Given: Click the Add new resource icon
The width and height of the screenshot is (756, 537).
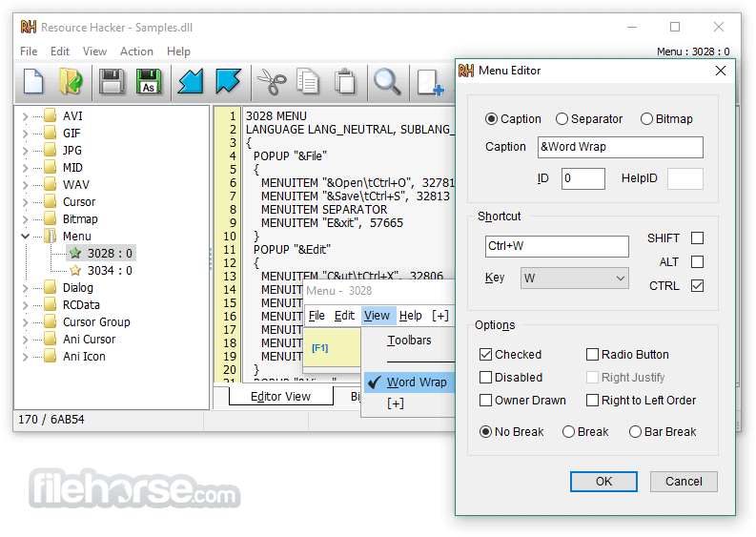Looking at the screenshot, I should pyautogui.click(x=430, y=82).
